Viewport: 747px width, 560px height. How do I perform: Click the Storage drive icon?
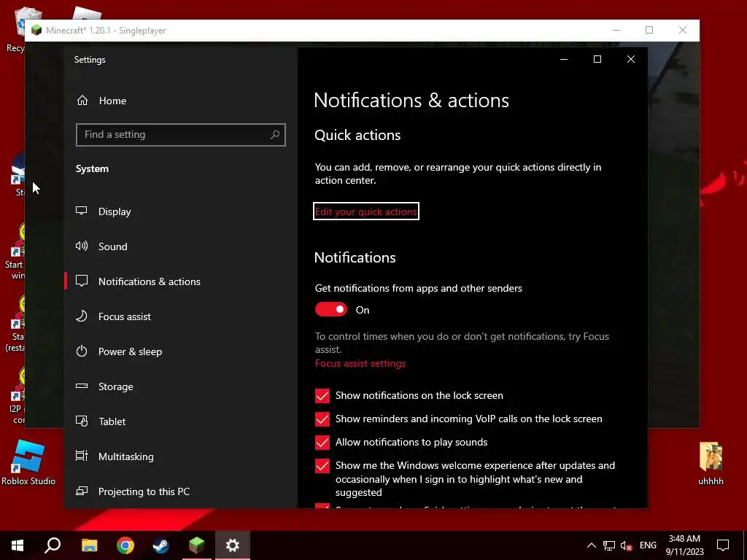tap(82, 386)
